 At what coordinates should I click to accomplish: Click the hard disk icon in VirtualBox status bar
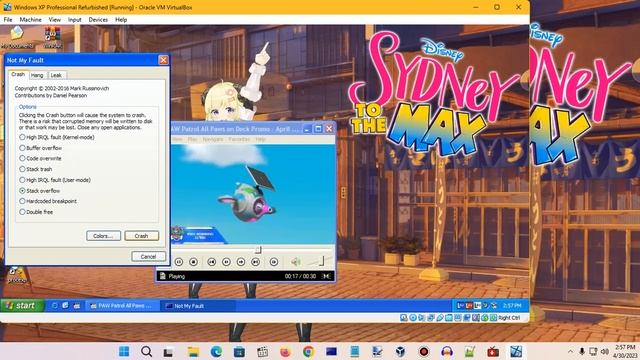click(404, 318)
